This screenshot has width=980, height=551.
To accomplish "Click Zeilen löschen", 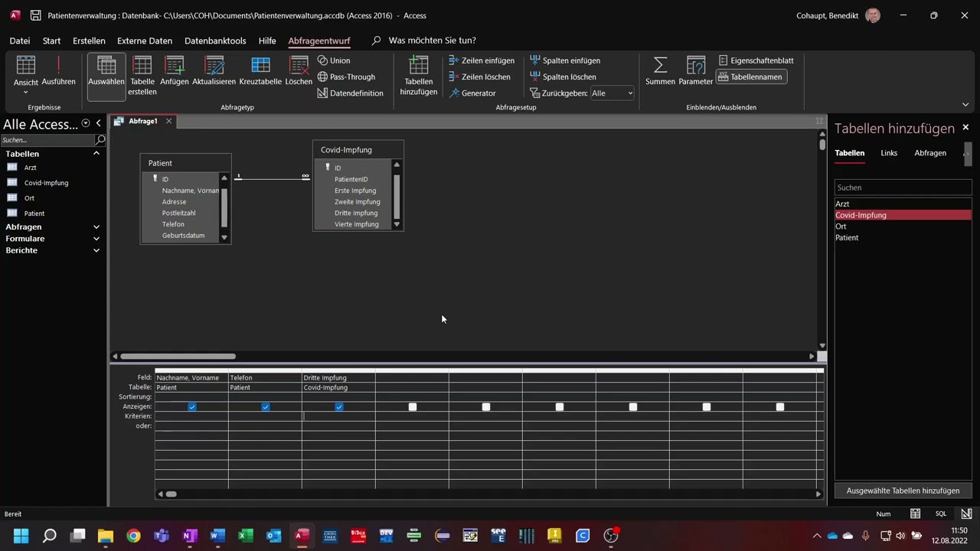I will [479, 77].
